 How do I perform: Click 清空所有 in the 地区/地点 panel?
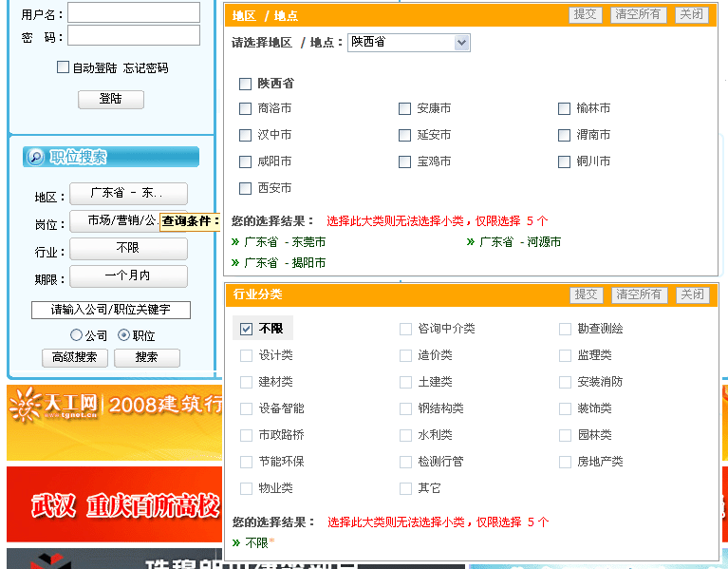click(638, 15)
